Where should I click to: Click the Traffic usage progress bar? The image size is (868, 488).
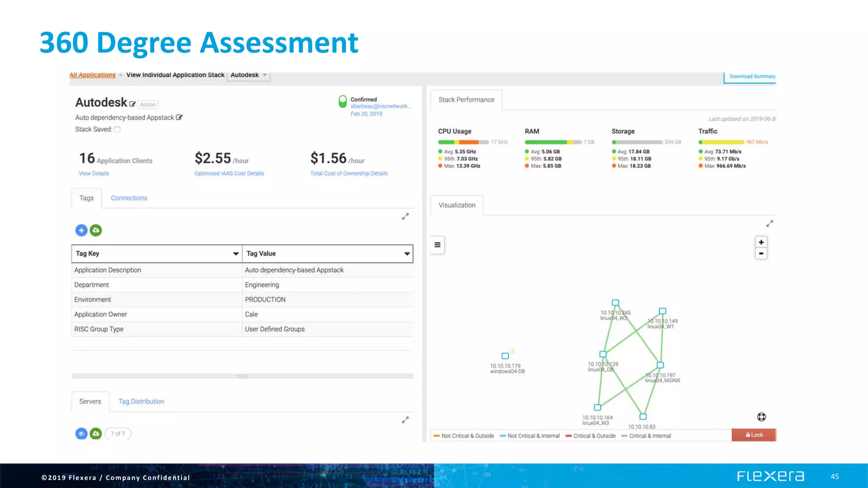721,142
